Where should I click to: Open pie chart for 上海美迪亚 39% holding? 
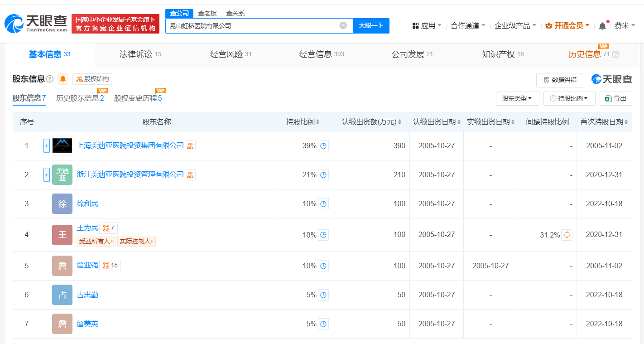323,146
